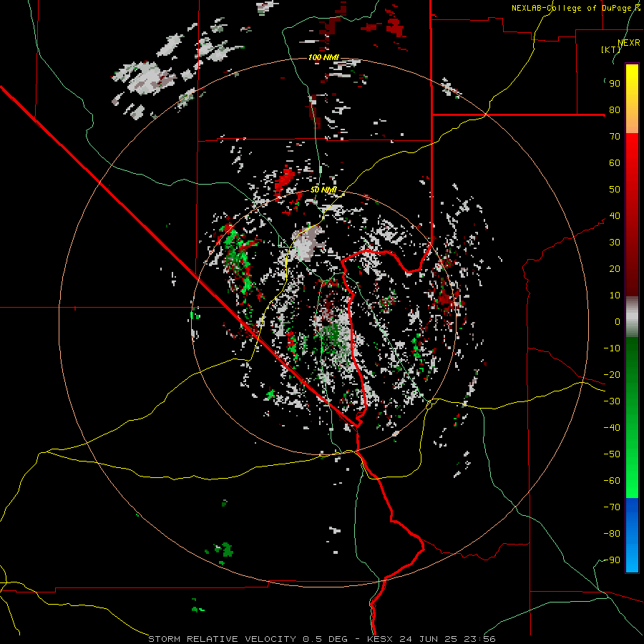The height and width of the screenshot is (644, 644).
Task: Click the 90 value on the color scale
Action: point(615,84)
